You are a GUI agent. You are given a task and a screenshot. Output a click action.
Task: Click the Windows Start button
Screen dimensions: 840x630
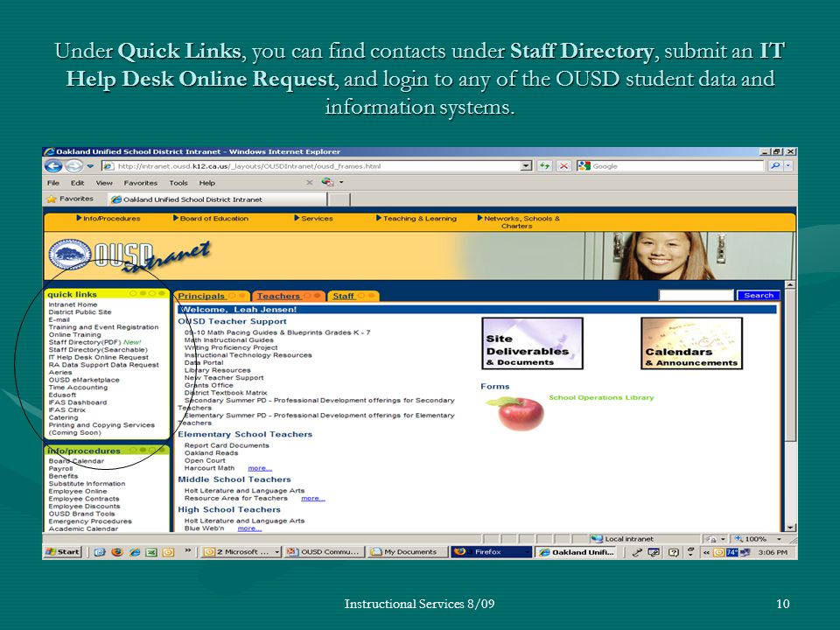click(x=63, y=552)
